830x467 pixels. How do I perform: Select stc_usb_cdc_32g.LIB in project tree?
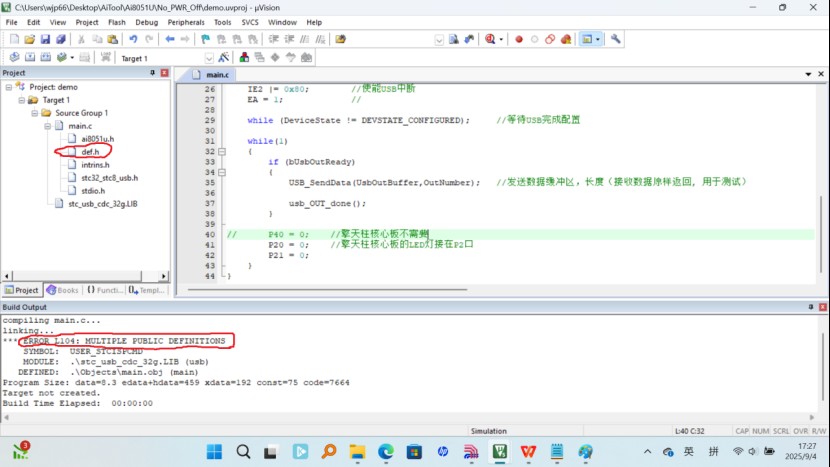[102, 203]
